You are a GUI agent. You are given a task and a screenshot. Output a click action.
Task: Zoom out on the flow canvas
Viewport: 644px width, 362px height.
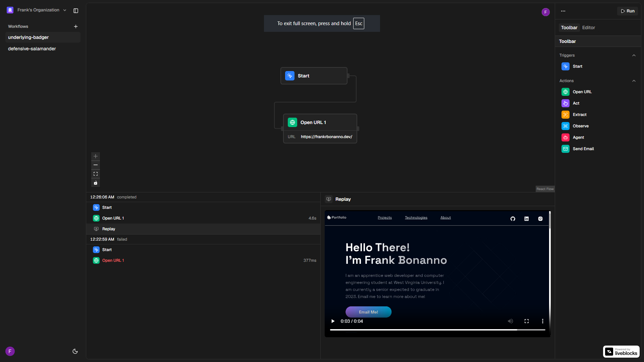(96, 165)
